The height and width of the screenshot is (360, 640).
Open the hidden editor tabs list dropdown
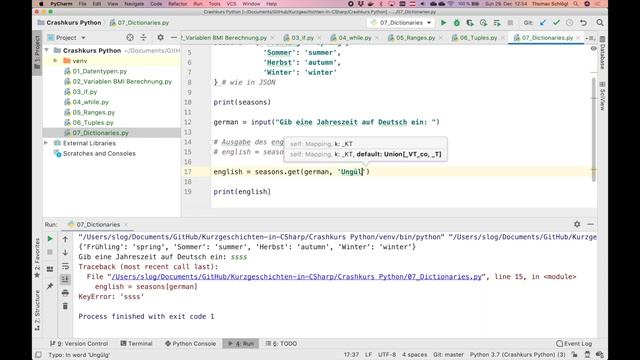[x=590, y=38]
